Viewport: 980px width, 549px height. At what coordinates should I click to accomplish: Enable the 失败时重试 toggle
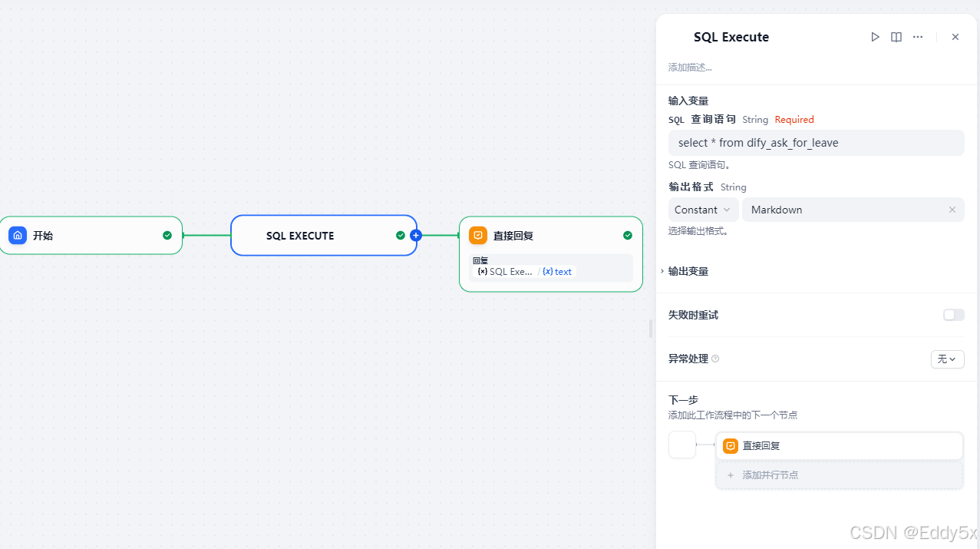click(953, 315)
